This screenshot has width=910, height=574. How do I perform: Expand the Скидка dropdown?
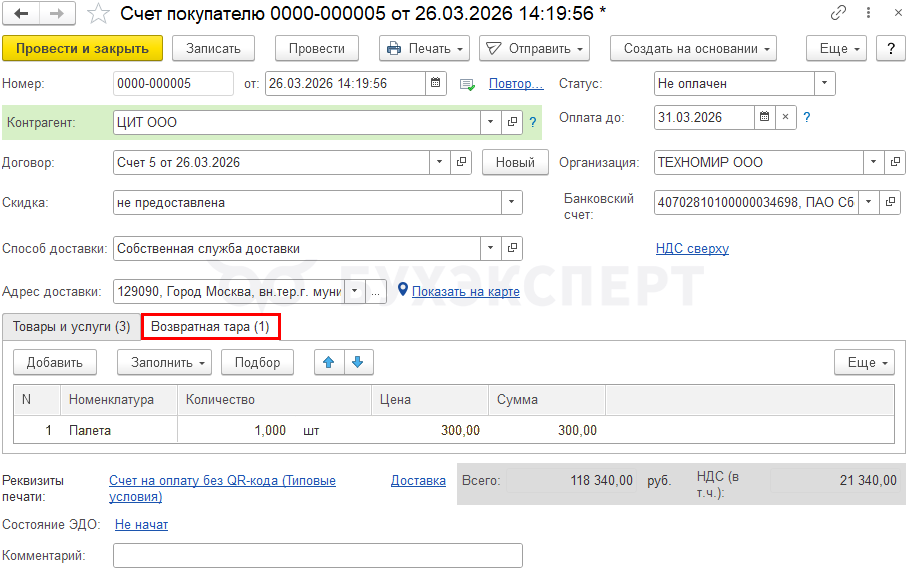pos(511,202)
